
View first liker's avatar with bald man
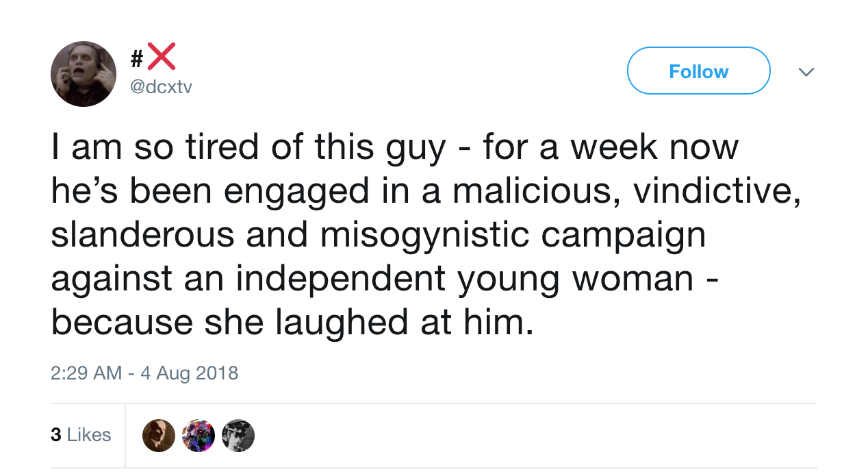click(x=159, y=436)
